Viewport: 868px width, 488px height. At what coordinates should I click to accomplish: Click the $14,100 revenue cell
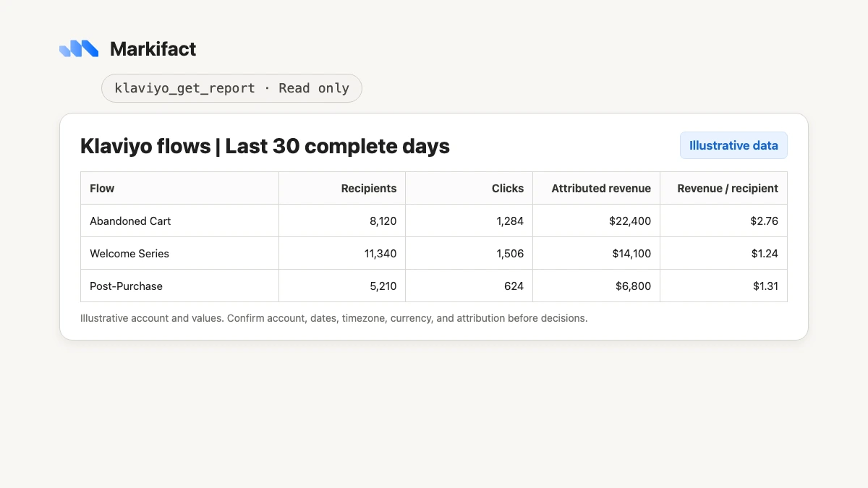coord(597,253)
